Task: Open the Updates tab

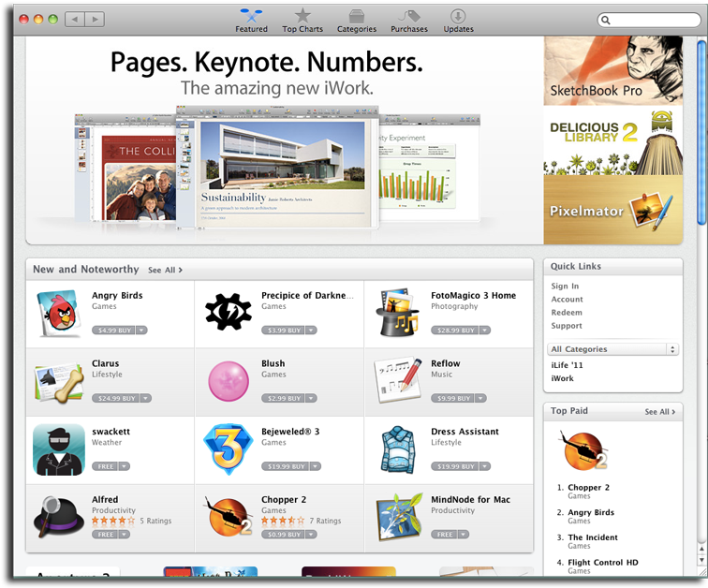Action: point(458,22)
